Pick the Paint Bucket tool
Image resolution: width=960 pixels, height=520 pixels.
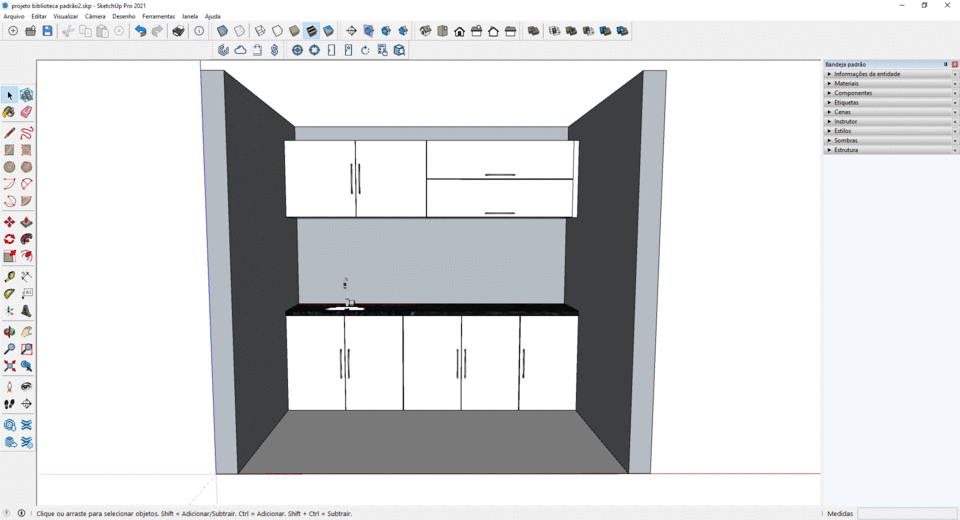[9, 112]
